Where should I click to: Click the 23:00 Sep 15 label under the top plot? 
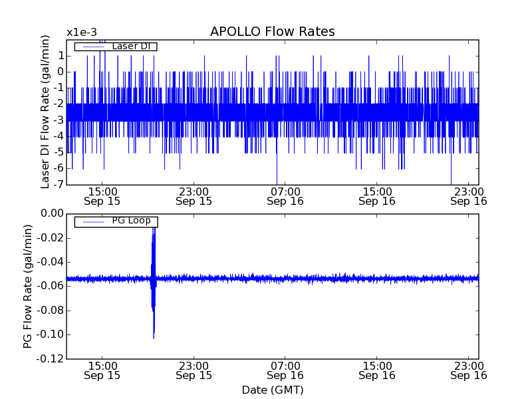click(x=194, y=196)
